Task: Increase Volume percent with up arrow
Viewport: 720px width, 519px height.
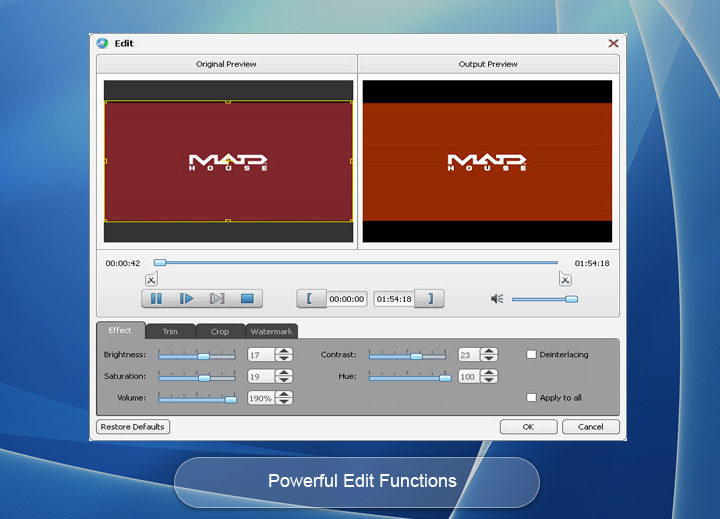Action: [x=284, y=394]
